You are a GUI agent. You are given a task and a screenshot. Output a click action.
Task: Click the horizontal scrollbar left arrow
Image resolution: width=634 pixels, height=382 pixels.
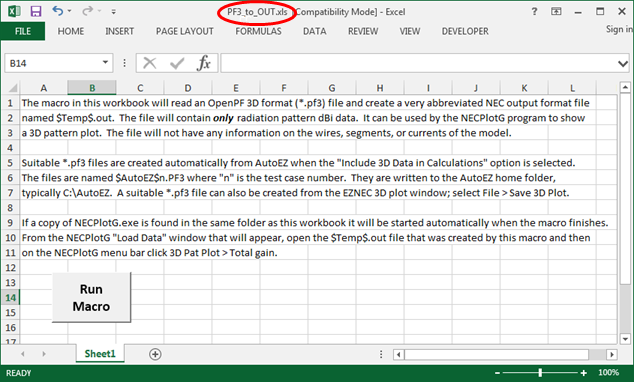pos(399,355)
